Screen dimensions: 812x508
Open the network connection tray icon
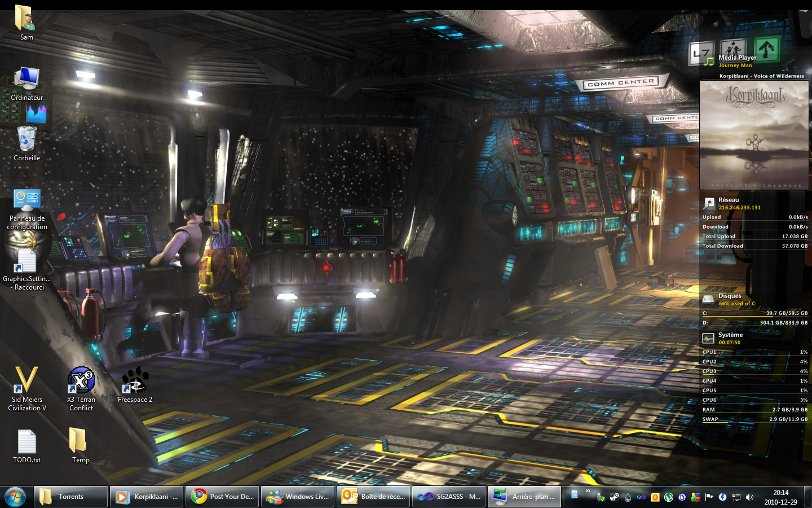[x=736, y=497]
